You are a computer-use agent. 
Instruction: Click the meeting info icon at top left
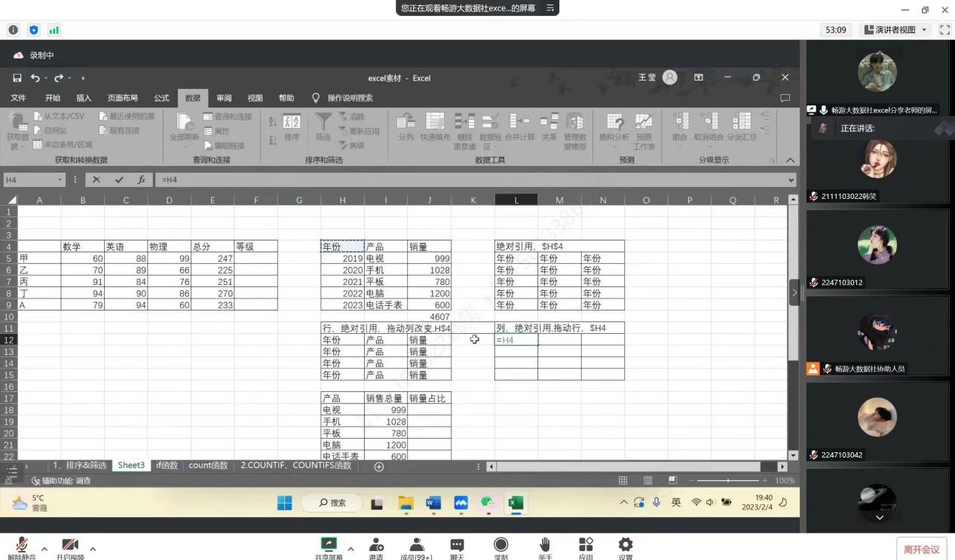tap(14, 30)
